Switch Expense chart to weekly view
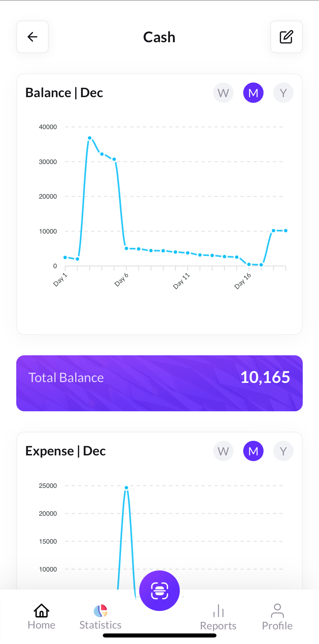 [223, 451]
